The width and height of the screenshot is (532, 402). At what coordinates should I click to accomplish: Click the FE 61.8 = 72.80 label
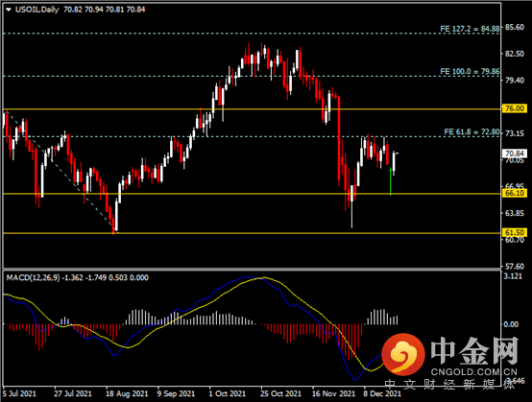[472, 131]
